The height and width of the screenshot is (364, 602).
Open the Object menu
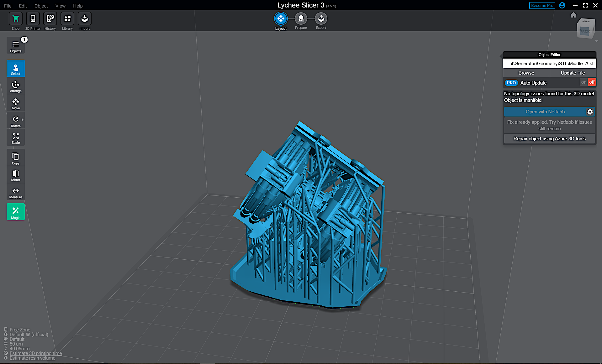pyautogui.click(x=41, y=6)
